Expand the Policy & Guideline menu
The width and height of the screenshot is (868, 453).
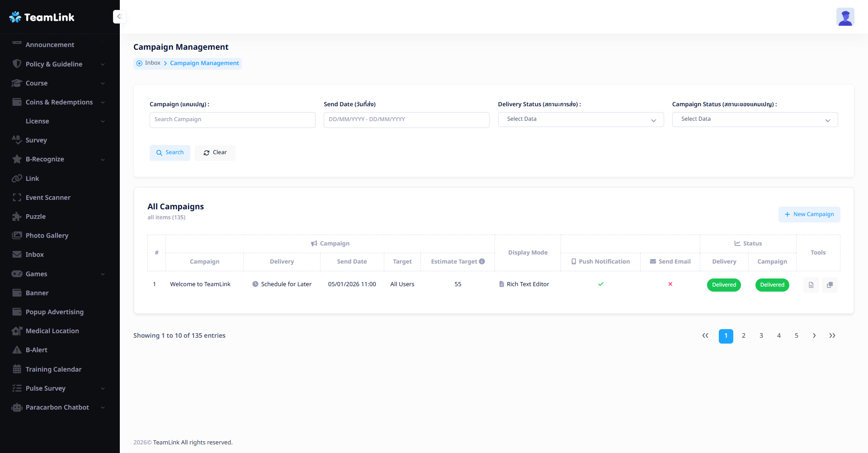(59, 64)
